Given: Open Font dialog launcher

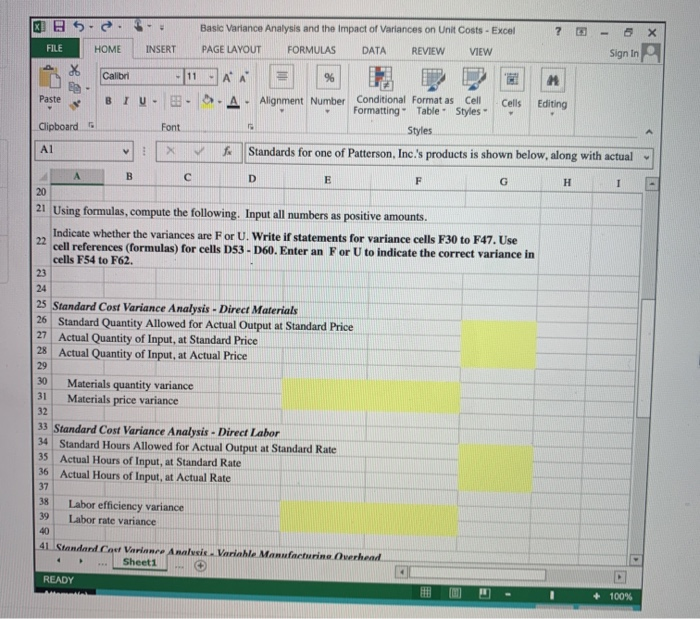Looking at the screenshot, I should [x=251, y=127].
